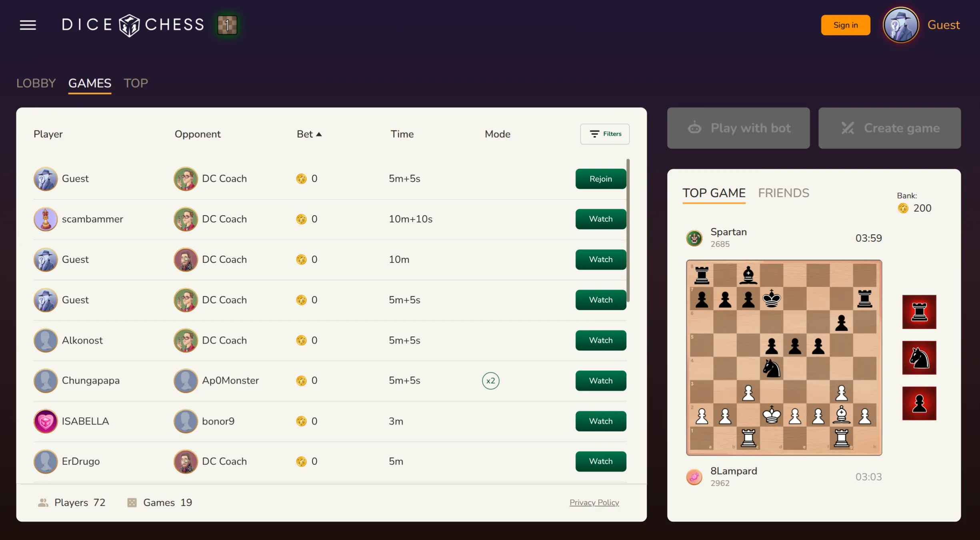Viewport: 980px width, 540px height.
Task: Switch to the LOBBY tab
Action: coord(36,83)
